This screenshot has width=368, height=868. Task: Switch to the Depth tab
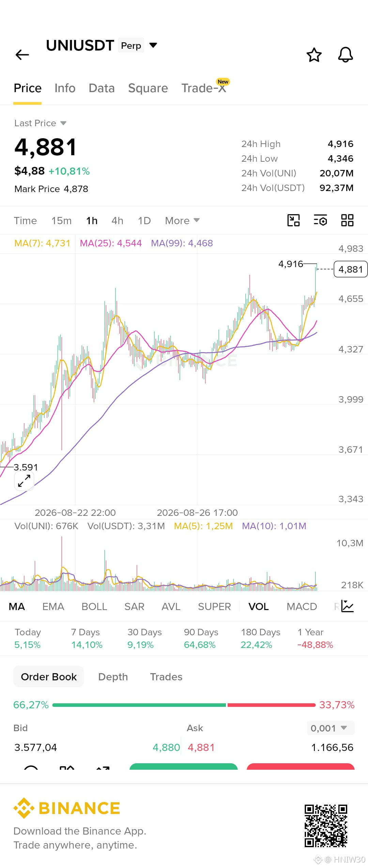click(x=113, y=677)
